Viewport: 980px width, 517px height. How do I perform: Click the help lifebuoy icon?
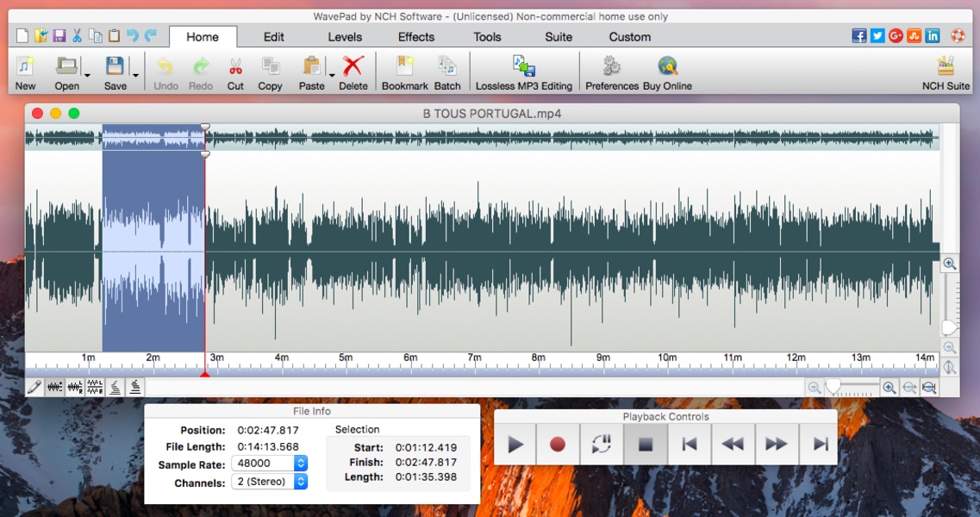click(x=958, y=35)
